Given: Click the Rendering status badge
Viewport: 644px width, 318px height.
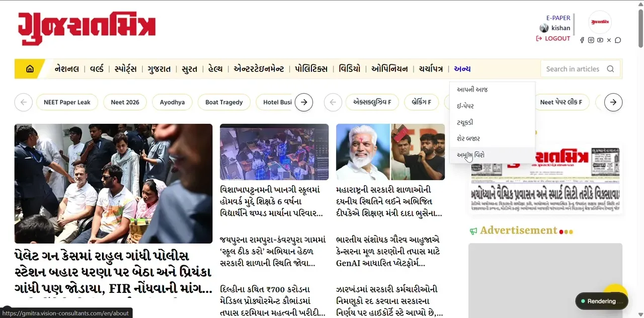Looking at the screenshot, I should click(x=602, y=301).
